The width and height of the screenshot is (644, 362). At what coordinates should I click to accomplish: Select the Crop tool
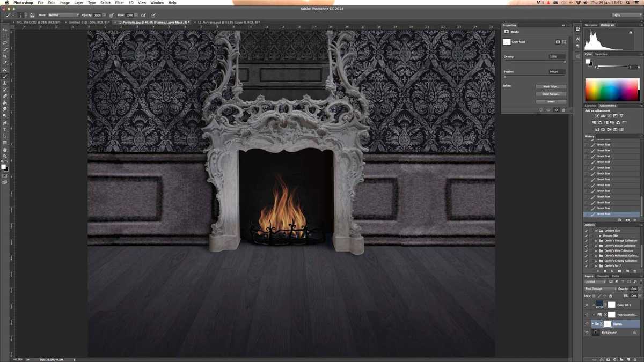click(x=5, y=56)
